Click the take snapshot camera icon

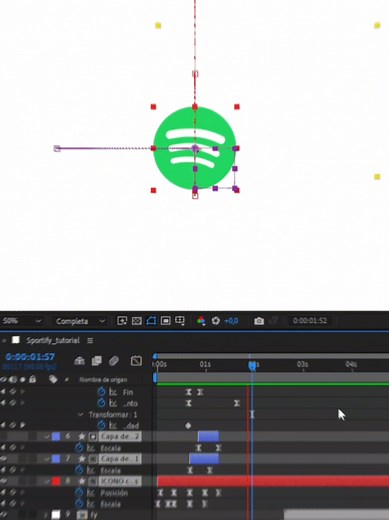pyautogui.click(x=259, y=321)
